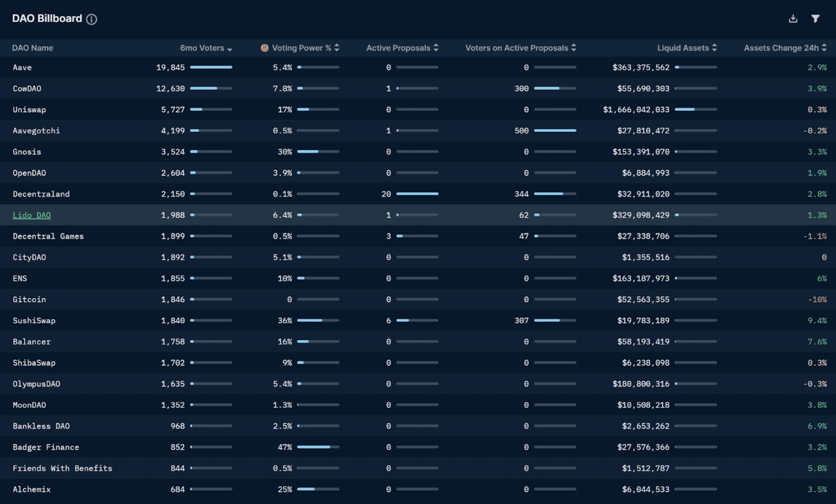Click the download icon in header
The width and height of the screenshot is (836, 504).
pos(793,18)
